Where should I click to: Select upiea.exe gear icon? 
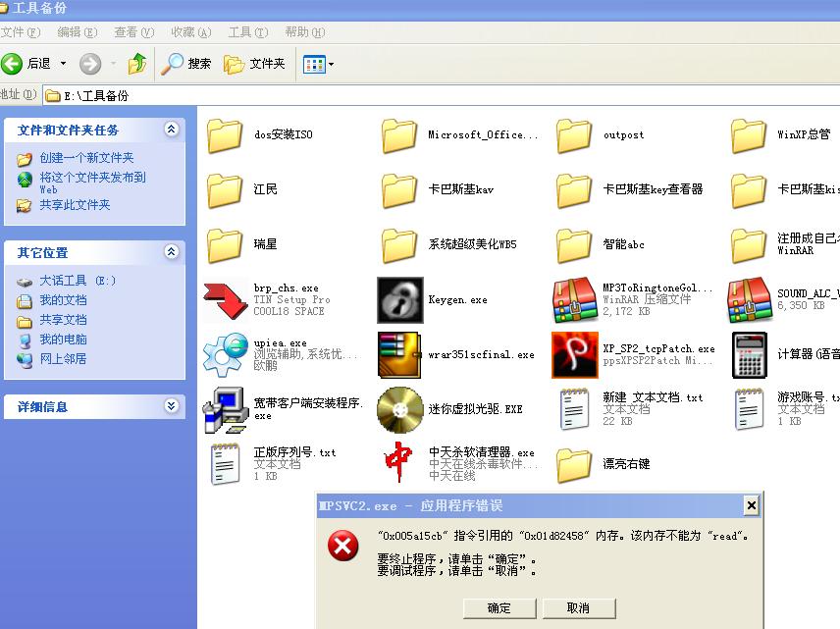pos(226,354)
